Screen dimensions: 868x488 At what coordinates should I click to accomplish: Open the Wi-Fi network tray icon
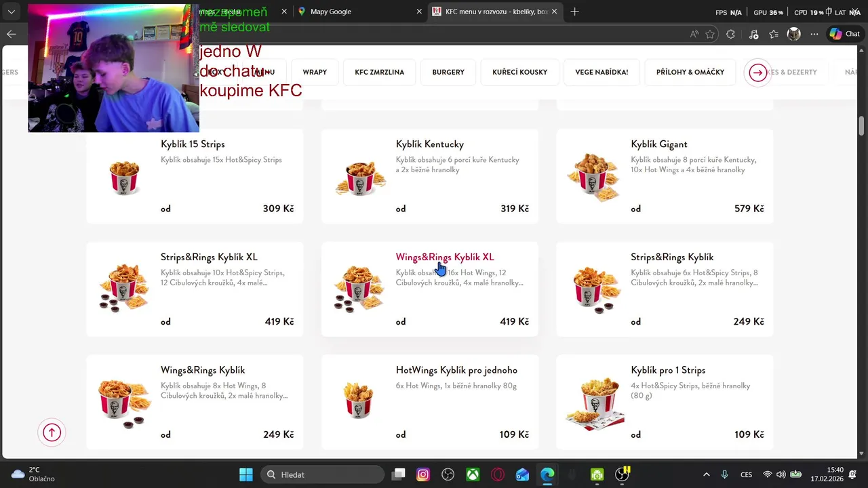click(x=768, y=474)
